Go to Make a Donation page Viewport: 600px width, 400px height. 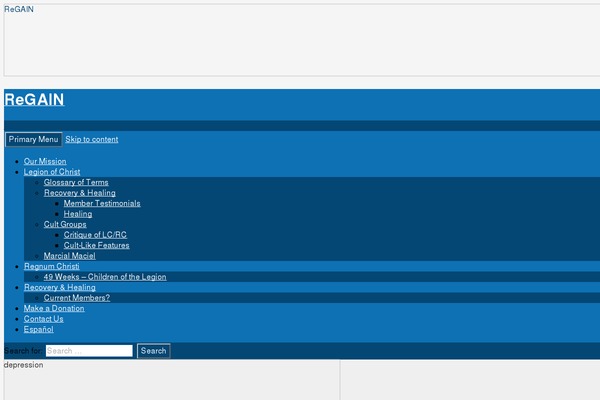pos(54,309)
